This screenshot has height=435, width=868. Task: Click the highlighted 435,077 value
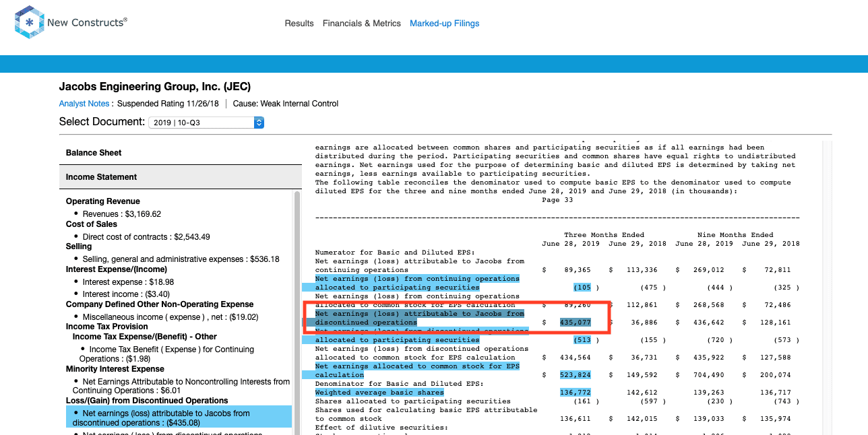575,323
